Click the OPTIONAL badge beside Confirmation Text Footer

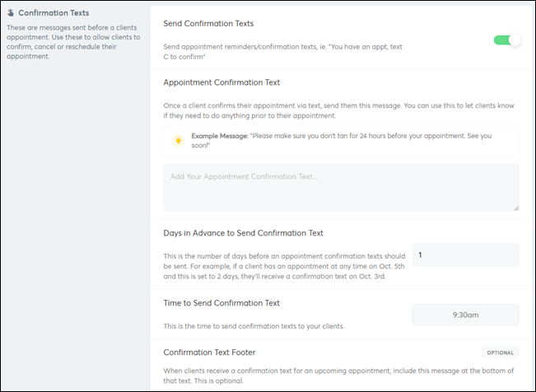(500, 352)
